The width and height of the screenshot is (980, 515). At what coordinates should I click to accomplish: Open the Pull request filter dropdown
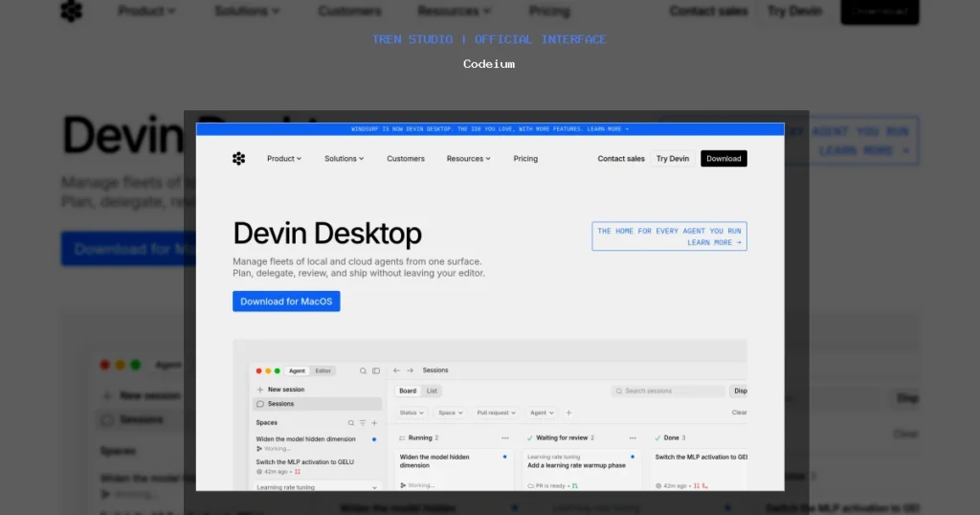click(x=496, y=413)
